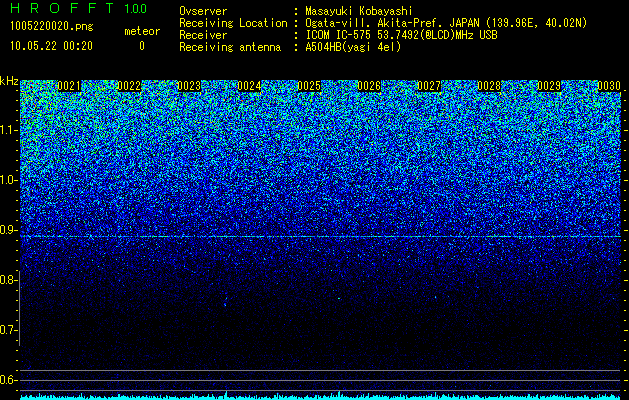Viewport: 629px width, 400px height.
Task: Click the 0024 time marker
Action: (x=249, y=86)
